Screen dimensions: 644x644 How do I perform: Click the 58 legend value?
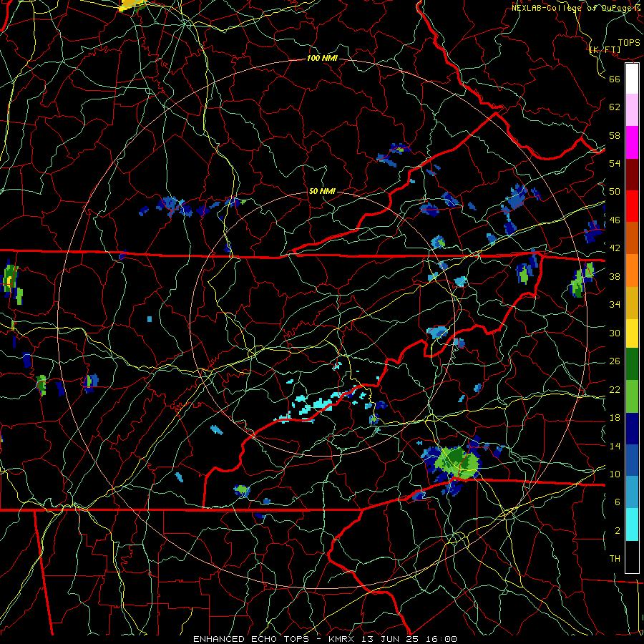point(615,135)
